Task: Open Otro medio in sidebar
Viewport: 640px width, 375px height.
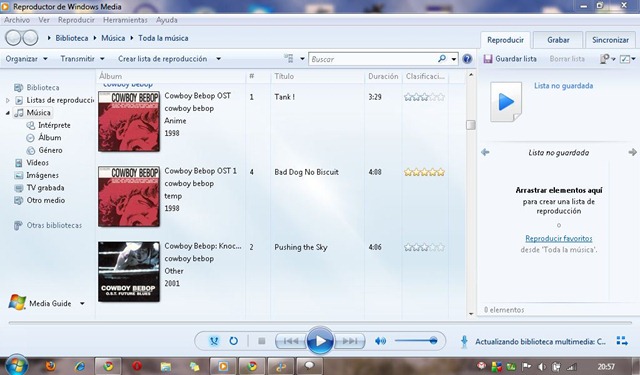Action: click(x=40, y=200)
